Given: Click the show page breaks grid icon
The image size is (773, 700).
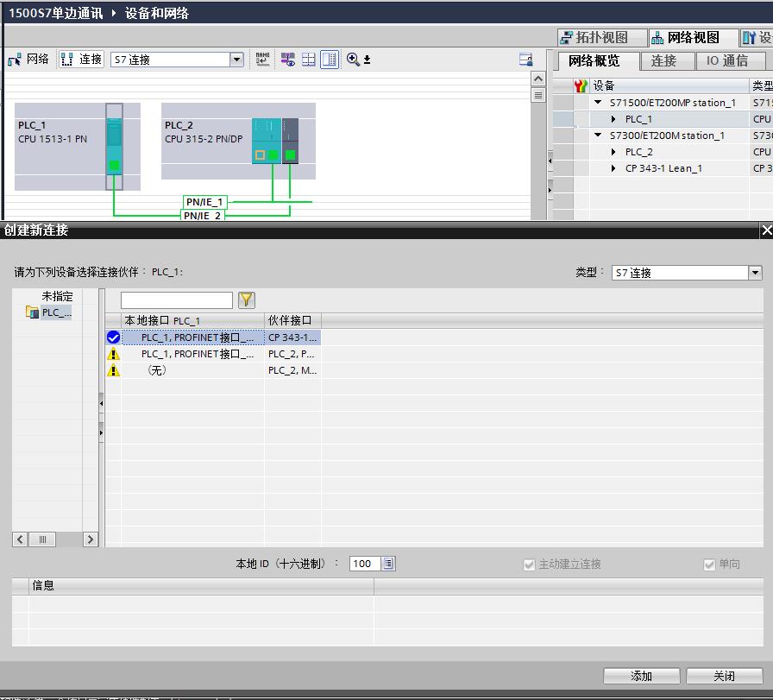Looking at the screenshot, I should (x=309, y=60).
